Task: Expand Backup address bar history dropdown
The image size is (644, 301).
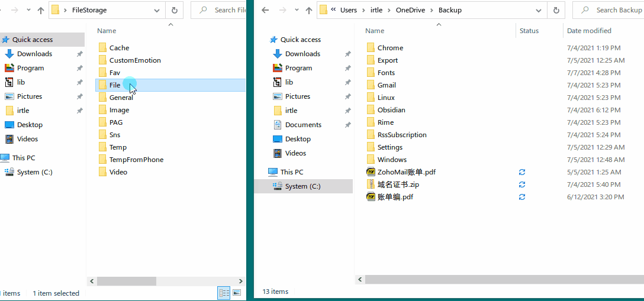Action: [x=537, y=10]
